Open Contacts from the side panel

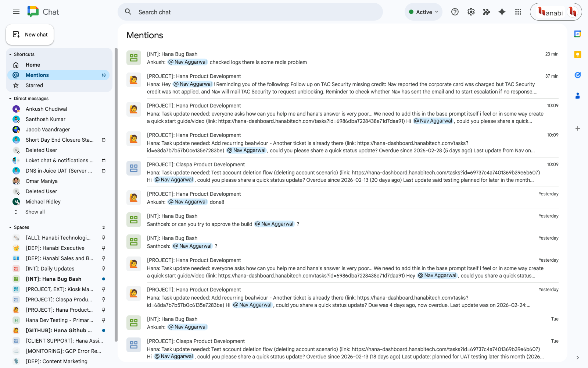(577, 95)
